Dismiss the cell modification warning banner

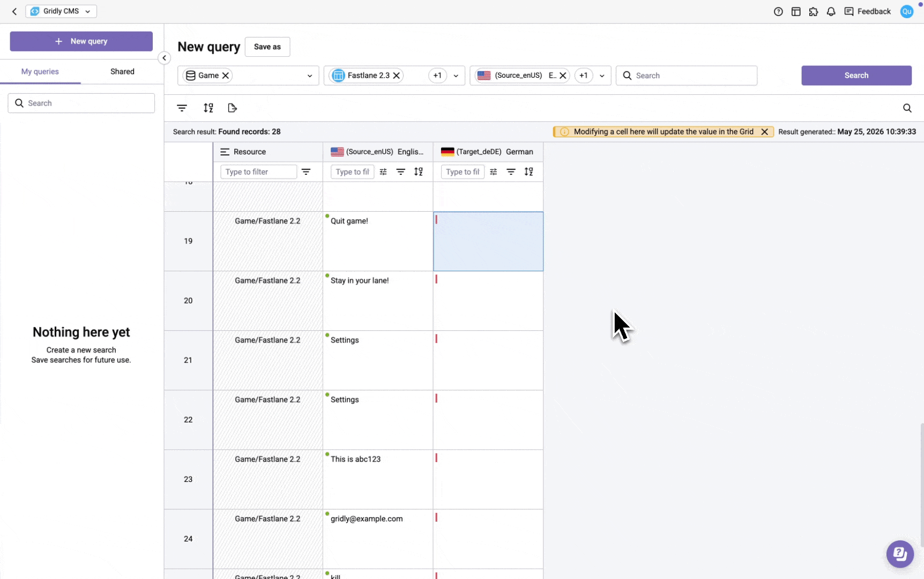pos(765,132)
